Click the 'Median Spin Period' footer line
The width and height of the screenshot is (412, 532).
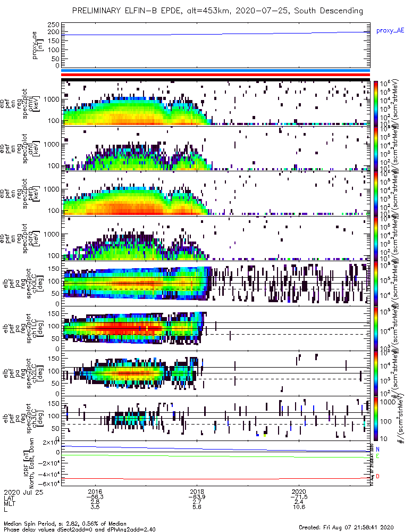click(x=65, y=523)
